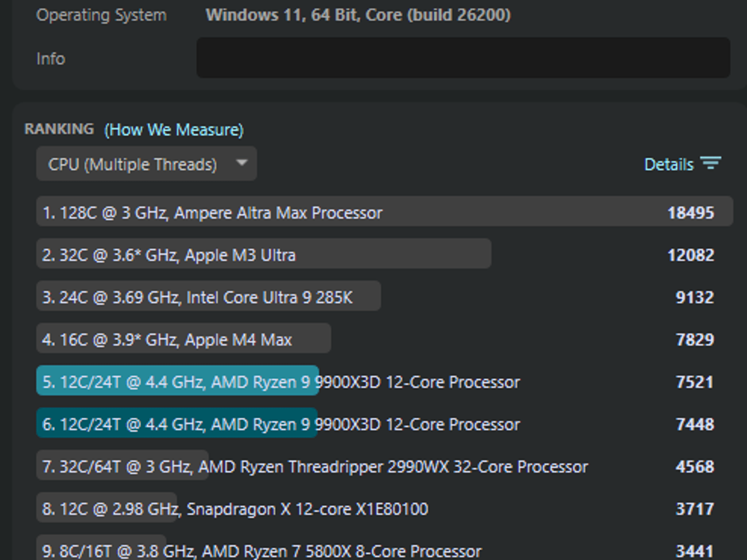Select the Apple M3 Ultra ranking row
This screenshot has width=747, height=560.
point(384,254)
